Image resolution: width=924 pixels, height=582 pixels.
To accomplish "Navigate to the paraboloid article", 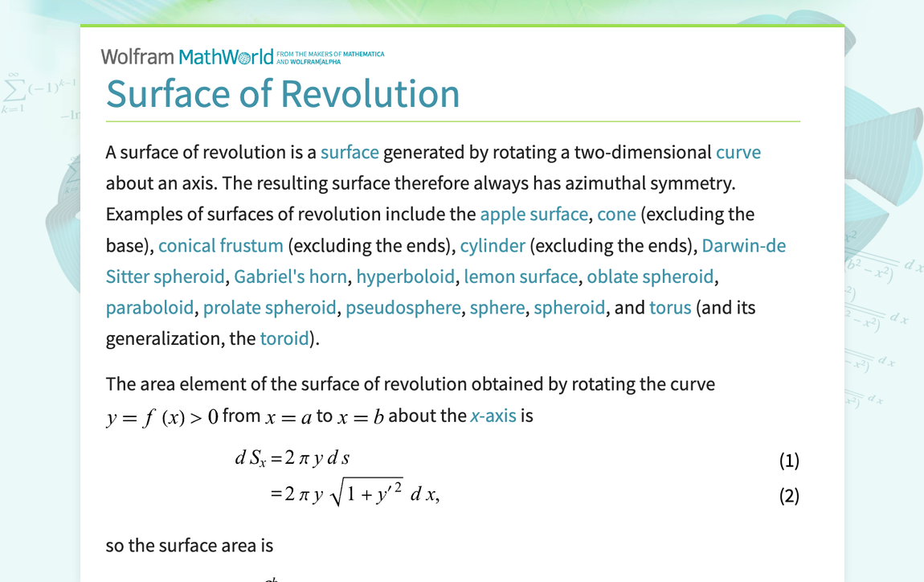I will (x=149, y=307).
